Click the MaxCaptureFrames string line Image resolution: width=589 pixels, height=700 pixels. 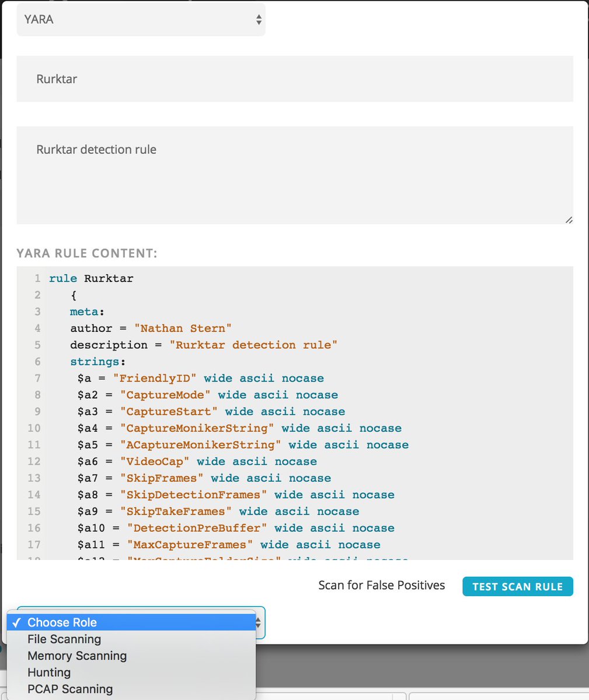229,544
